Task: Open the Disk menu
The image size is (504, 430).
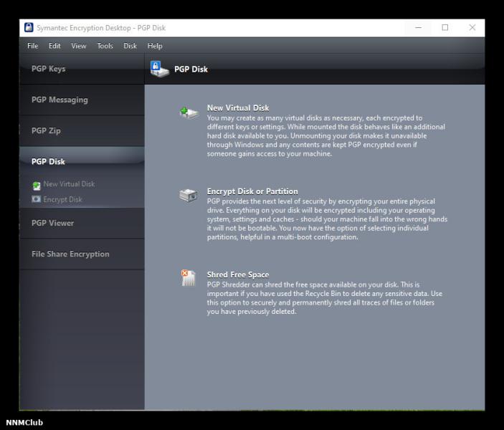Action: [x=130, y=46]
